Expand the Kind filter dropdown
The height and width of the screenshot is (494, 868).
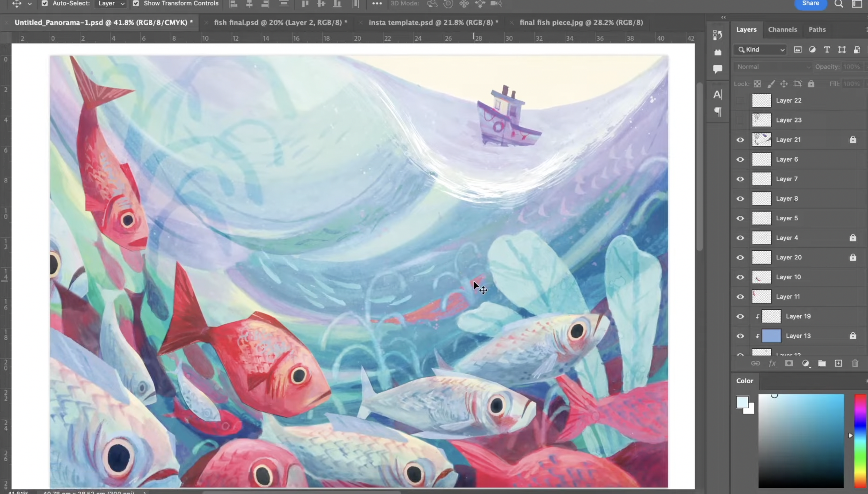tap(760, 50)
